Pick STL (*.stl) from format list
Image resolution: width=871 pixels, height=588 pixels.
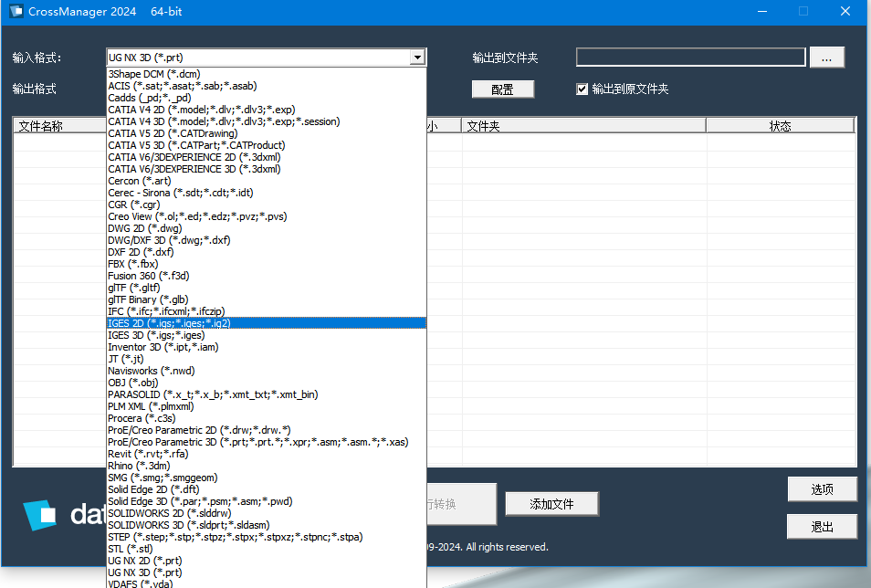131,549
